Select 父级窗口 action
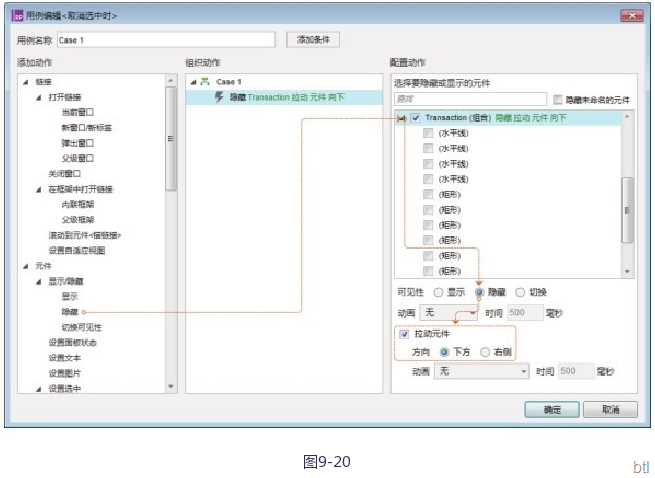 [78, 158]
